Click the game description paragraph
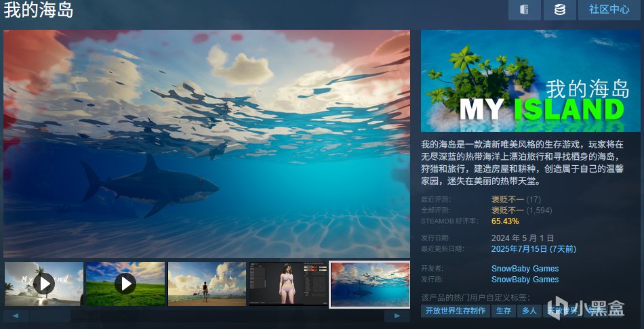Viewport: 644px width, 329px height. pyautogui.click(x=523, y=162)
